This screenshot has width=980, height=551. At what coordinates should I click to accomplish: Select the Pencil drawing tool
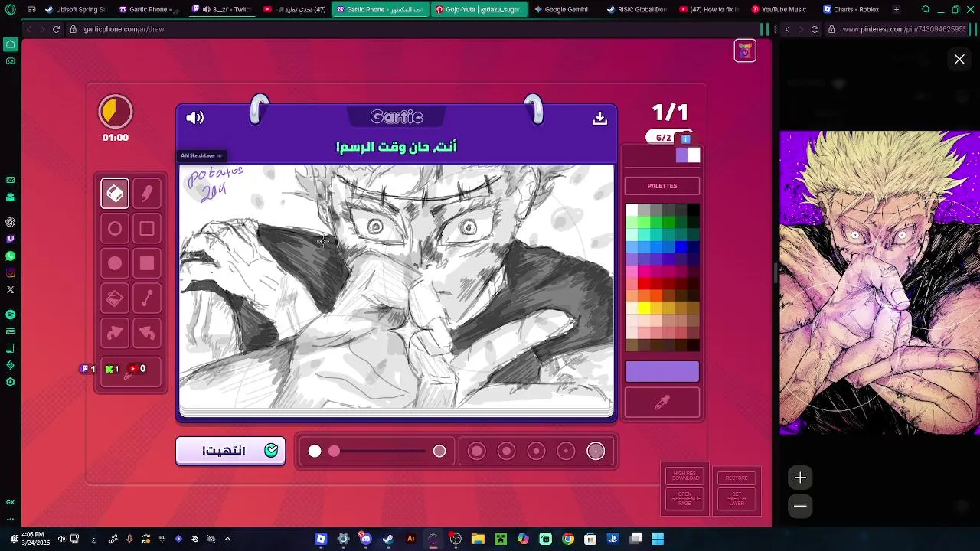[147, 194]
